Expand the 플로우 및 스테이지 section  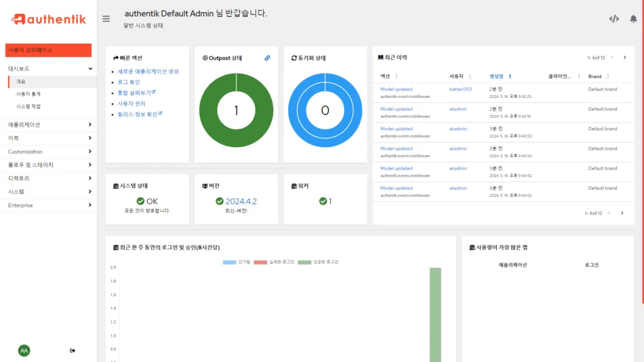[48, 165]
